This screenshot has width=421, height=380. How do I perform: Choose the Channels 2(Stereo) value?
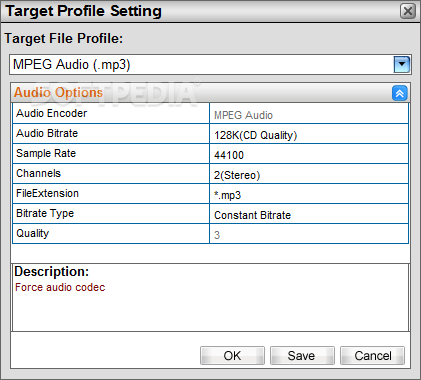pos(309,174)
